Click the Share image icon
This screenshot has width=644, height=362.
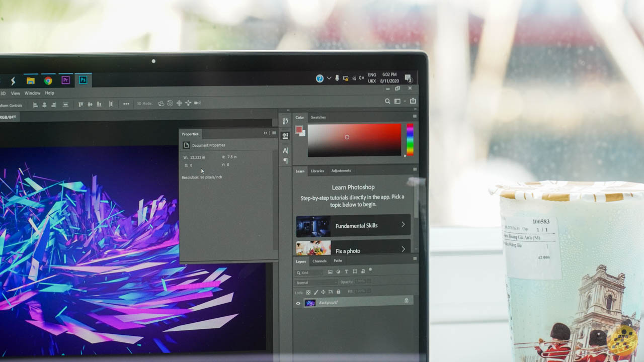413,101
